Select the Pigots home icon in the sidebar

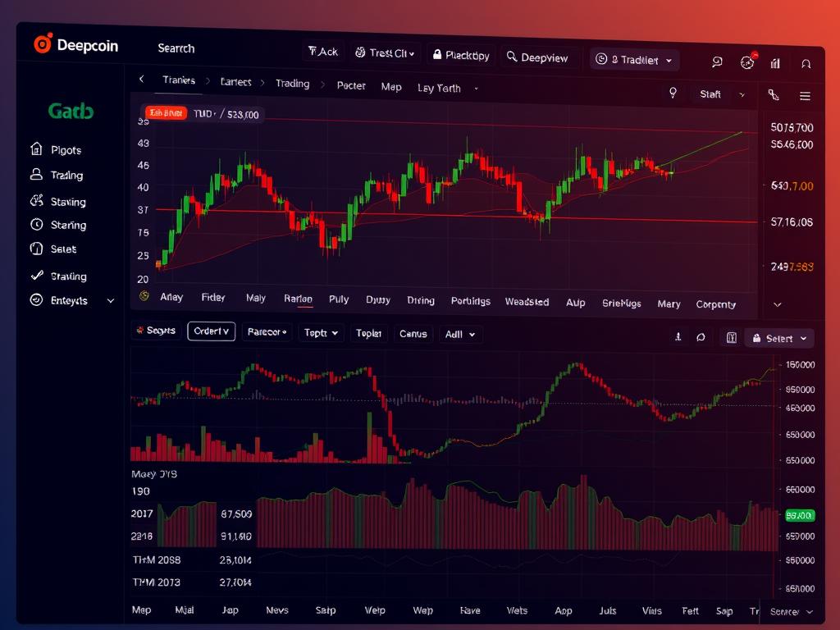point(34,150)
